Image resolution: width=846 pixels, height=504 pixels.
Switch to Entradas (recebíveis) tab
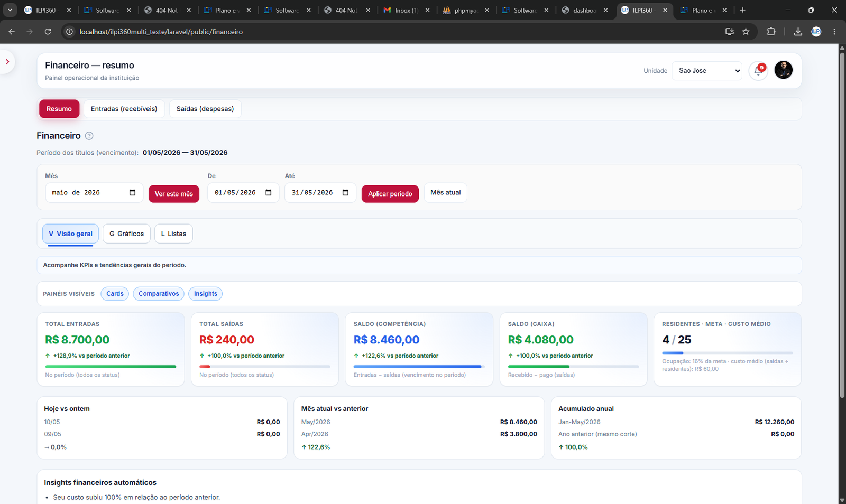[124, 109]
